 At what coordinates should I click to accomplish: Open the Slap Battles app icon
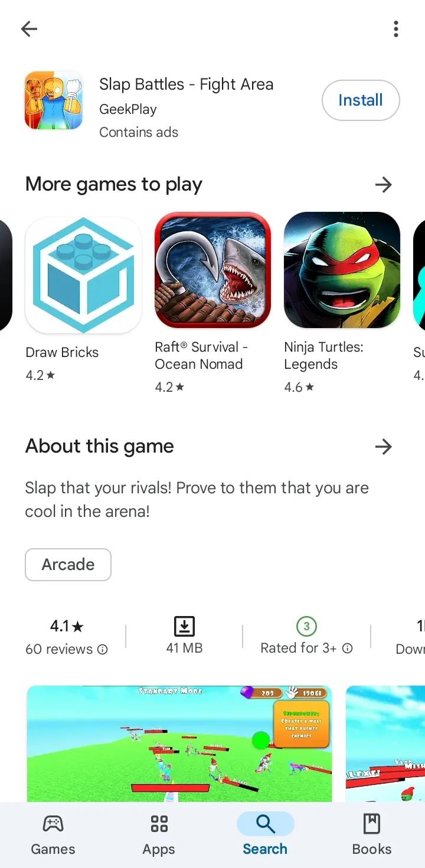(54, 100)
